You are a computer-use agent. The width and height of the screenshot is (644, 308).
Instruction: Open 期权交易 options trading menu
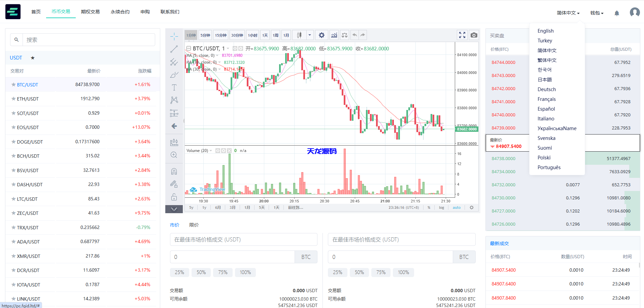tap(91, 12)
